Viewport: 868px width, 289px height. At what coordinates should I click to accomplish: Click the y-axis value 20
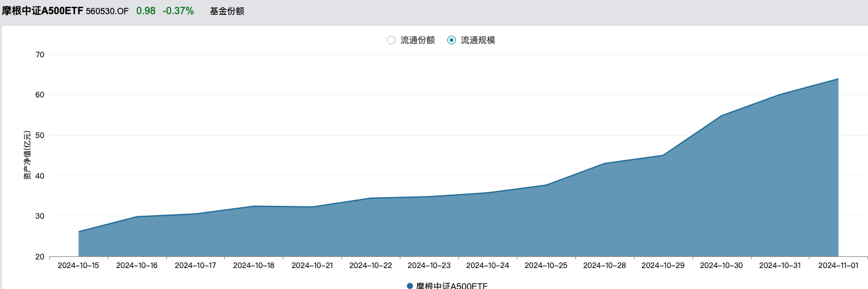(x=40, y=256)
